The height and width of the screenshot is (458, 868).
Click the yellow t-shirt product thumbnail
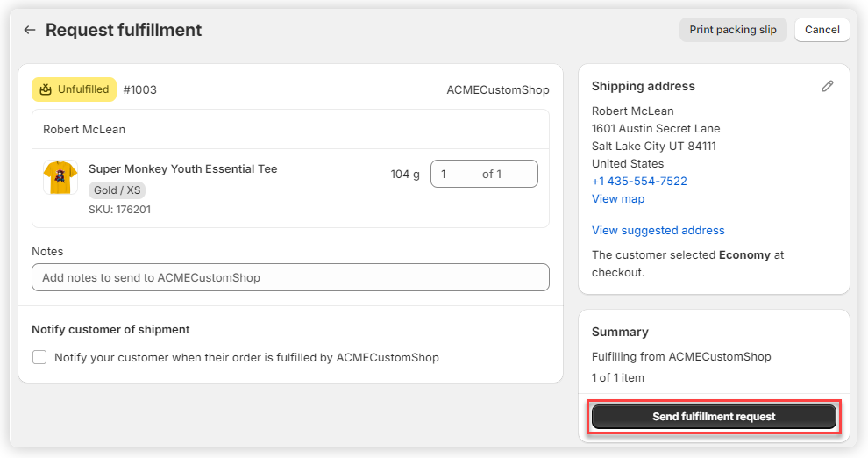tap(60, 178)
